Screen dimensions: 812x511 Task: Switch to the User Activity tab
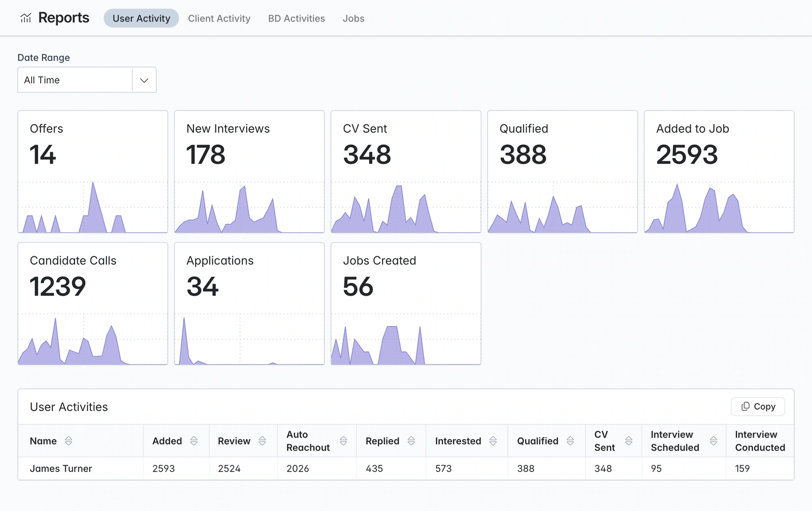(141, 18)
